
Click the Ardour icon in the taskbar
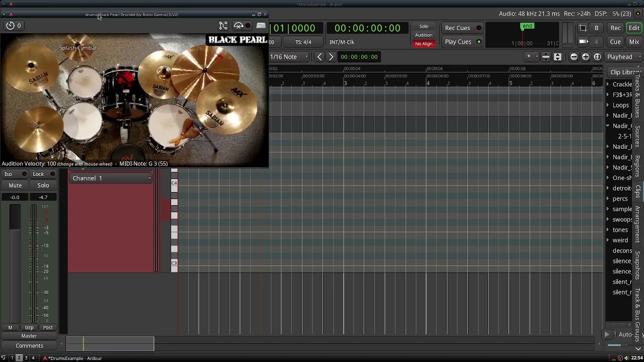(x=45, y=358)
